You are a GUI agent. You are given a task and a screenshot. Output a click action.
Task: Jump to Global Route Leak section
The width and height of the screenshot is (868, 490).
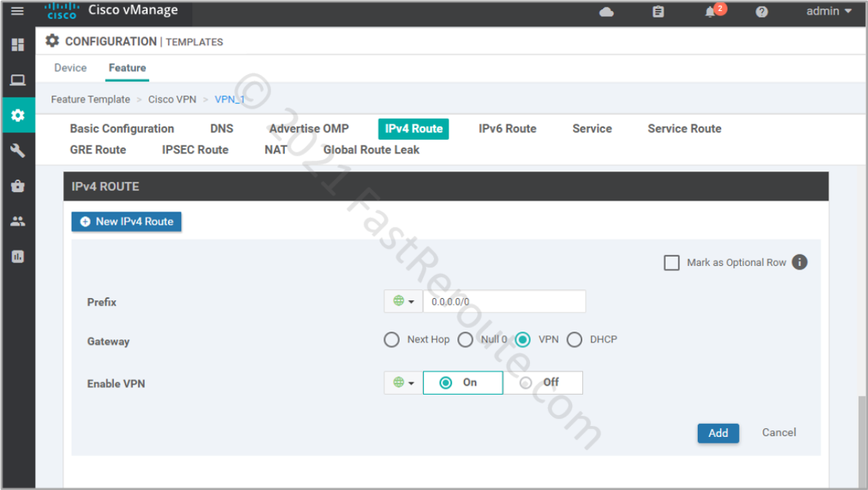point(371,150)
